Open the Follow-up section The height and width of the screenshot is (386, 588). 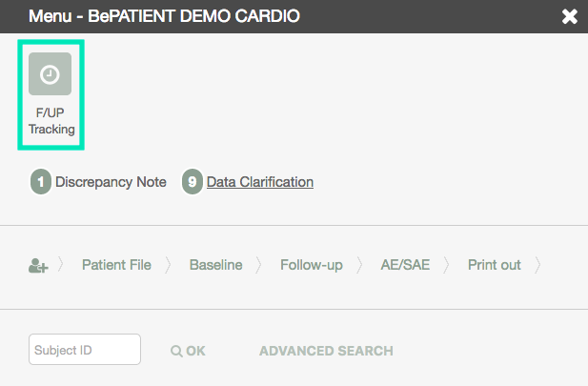[x=312, y=265]
